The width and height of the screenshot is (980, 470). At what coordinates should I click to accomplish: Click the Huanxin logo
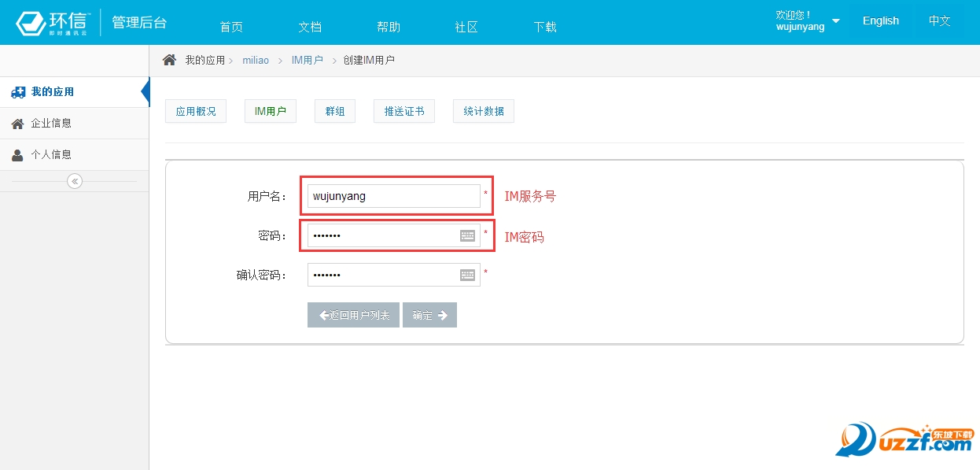tap(53, 23)
